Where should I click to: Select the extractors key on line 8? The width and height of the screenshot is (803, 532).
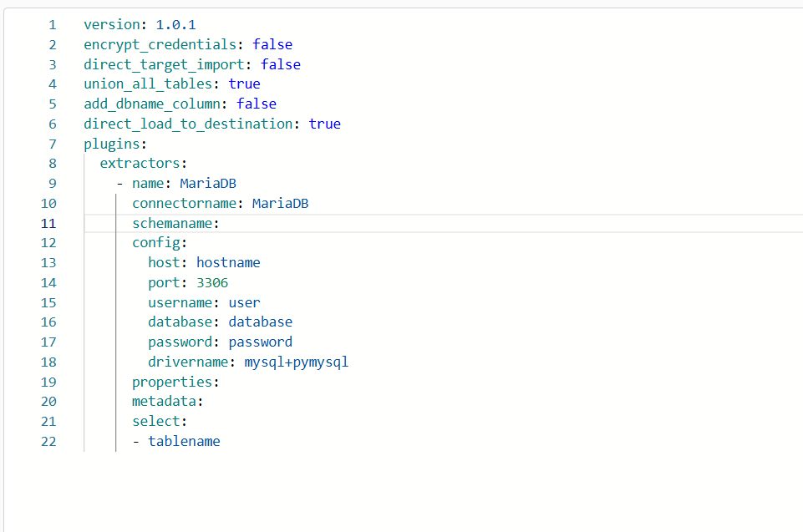click(137, 163)
